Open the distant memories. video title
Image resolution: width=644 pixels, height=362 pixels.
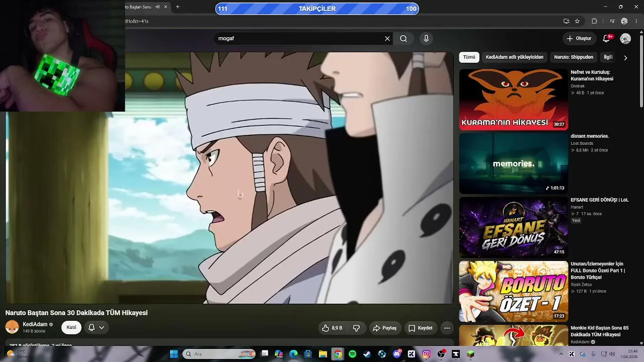[x=590, y=136]
